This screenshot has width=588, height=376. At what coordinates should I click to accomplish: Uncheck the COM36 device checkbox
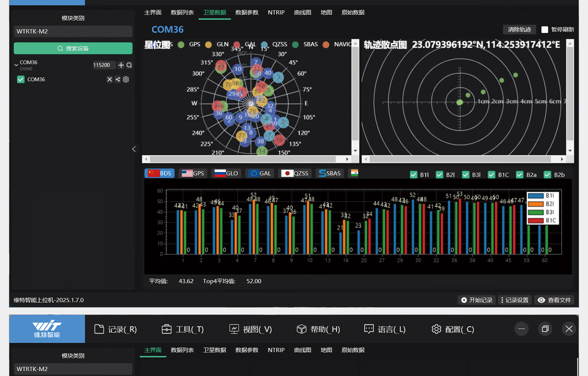point(21,80)
